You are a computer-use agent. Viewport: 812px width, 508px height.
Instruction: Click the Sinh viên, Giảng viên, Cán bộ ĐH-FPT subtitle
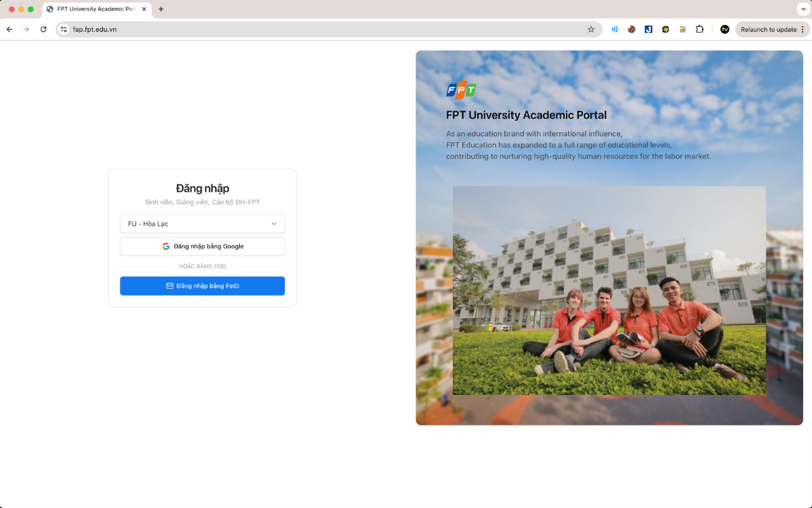202,202
